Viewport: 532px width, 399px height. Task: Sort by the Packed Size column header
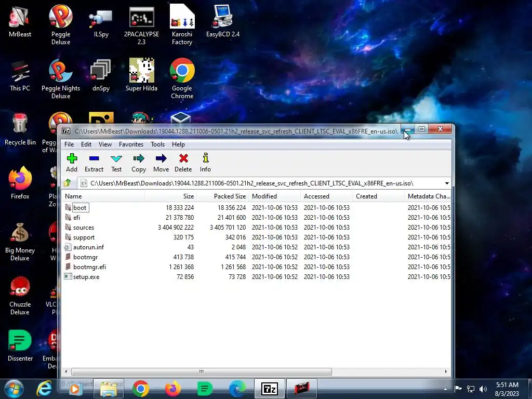click(x=222, y=196)
